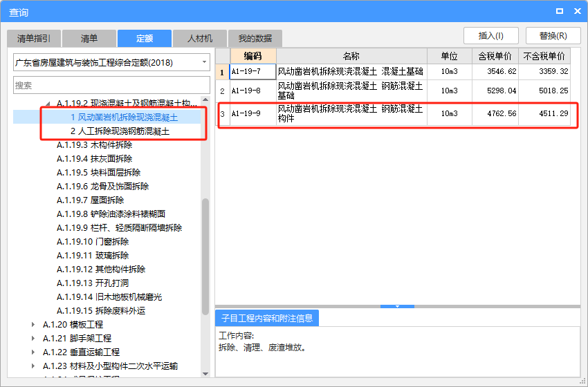
Task: Select row header number 3
Action: click(222, 113)
